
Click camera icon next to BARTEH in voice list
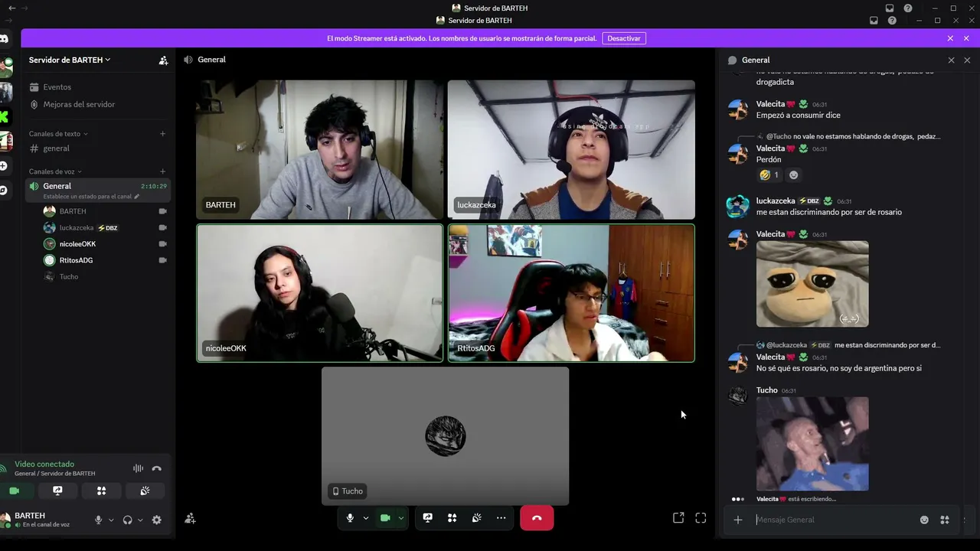pos(162,211)
